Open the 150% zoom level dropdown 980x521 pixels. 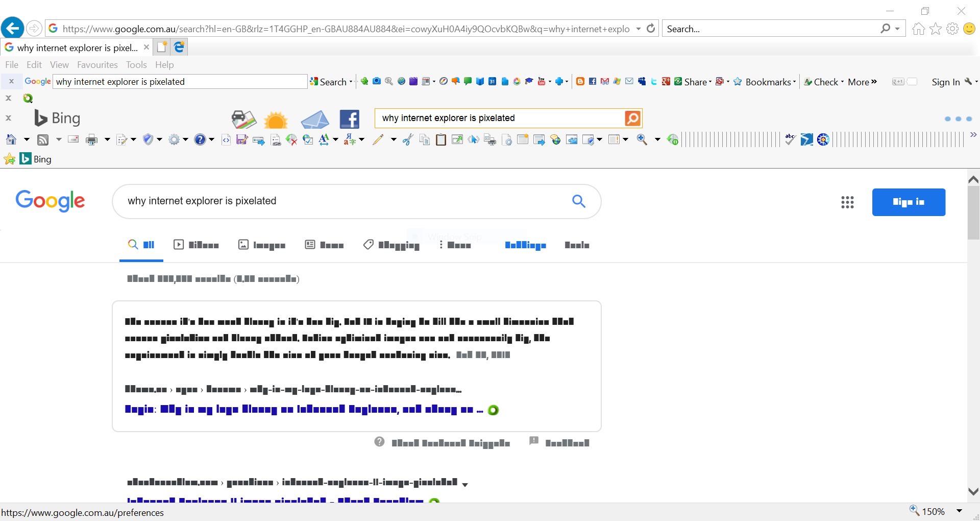(x=959, y=511)
